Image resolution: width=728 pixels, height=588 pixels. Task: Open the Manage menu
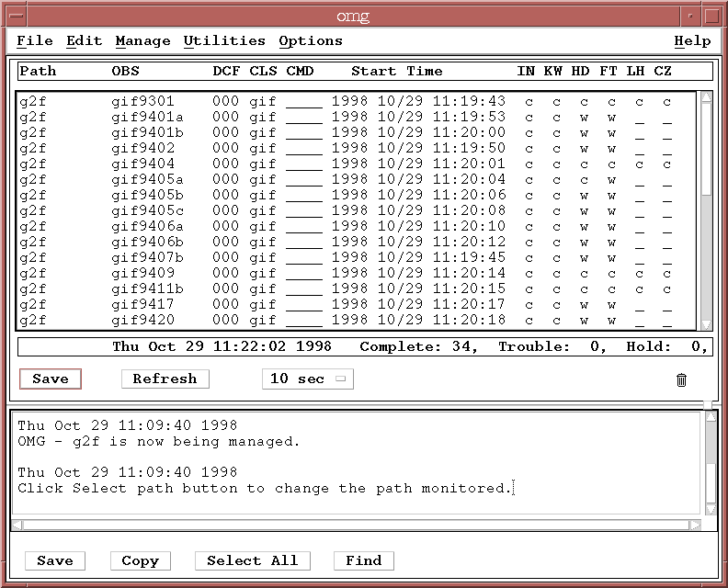142,41
